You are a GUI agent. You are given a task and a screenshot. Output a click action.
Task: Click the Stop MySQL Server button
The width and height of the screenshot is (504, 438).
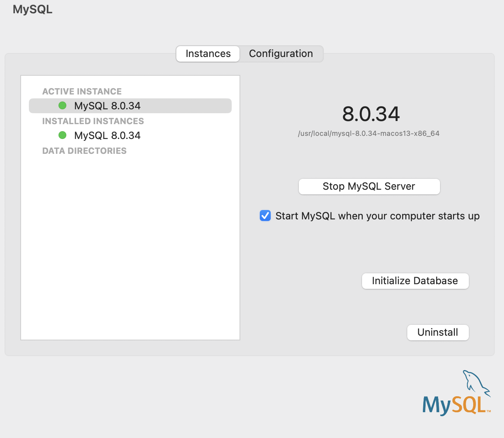click(369, 187)
